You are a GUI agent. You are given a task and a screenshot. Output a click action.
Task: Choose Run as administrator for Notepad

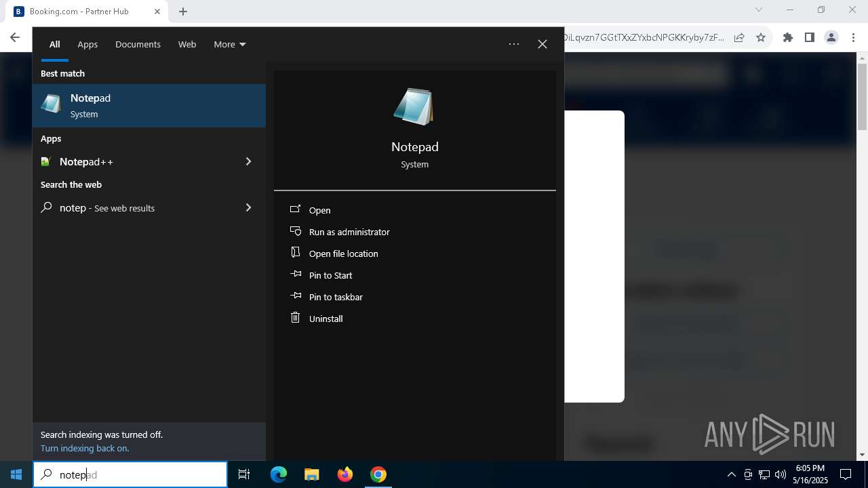[349, 232]
